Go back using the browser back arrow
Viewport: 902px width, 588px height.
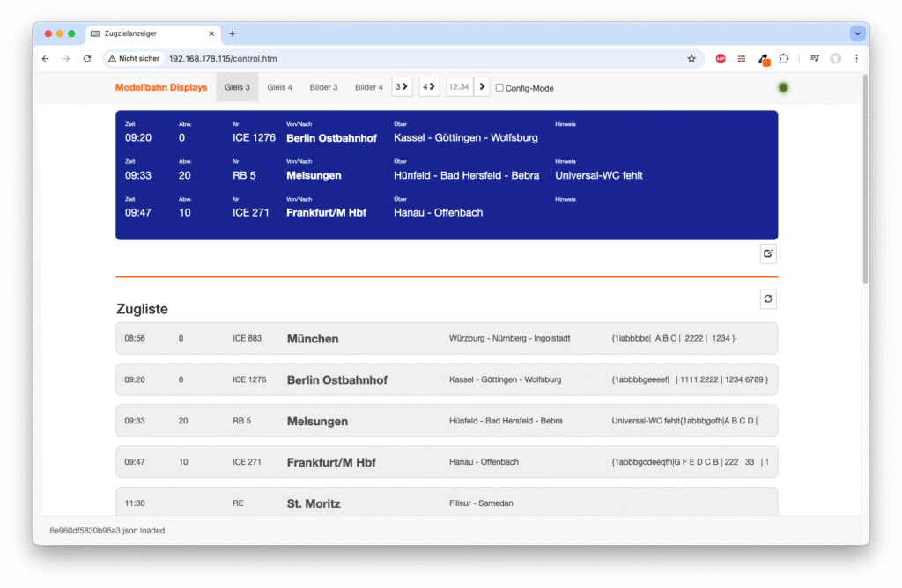point(46,59)
